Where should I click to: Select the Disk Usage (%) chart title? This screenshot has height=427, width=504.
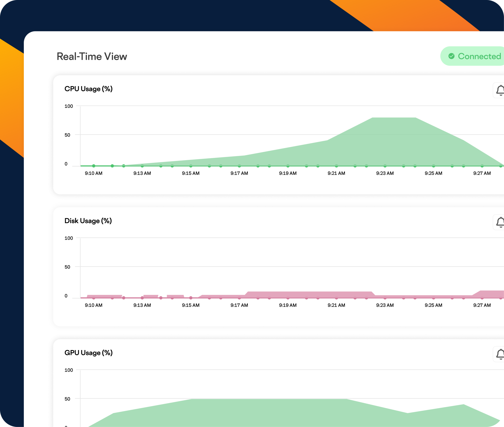point(88,221)
